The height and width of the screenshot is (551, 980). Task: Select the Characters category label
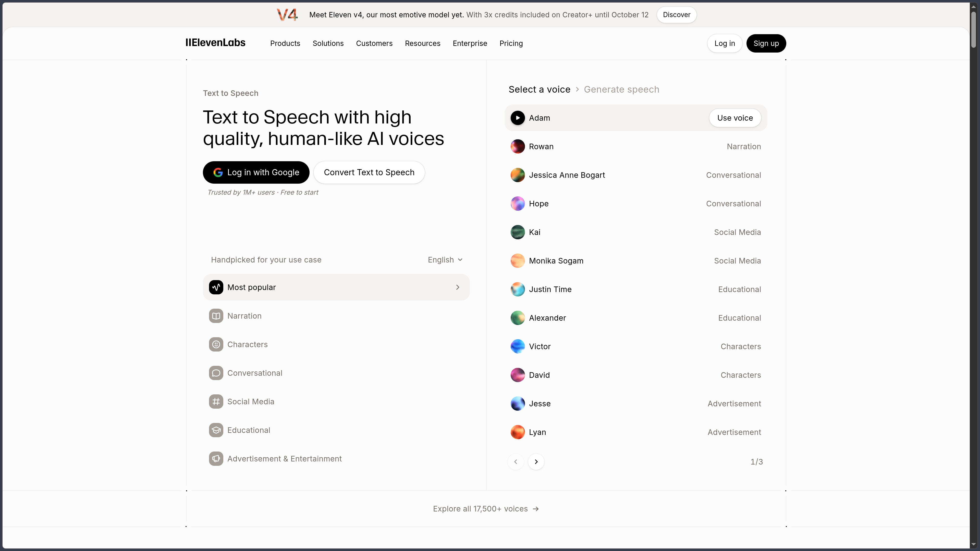(x=247, y=344)
